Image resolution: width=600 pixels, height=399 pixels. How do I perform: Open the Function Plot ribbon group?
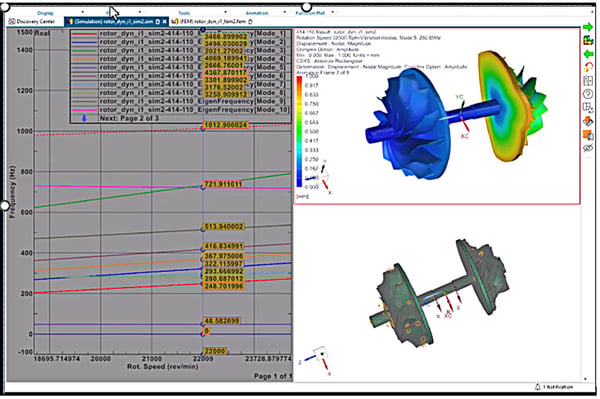tap(310, 13)
